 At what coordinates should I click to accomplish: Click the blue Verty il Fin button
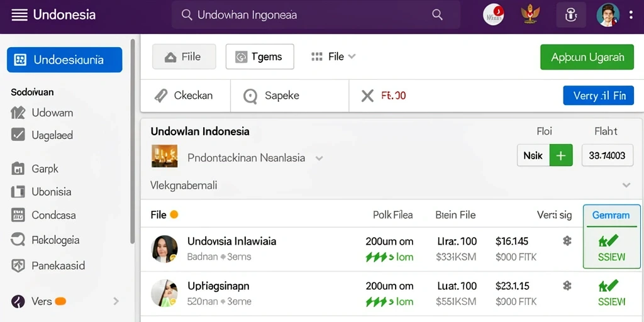599,96
